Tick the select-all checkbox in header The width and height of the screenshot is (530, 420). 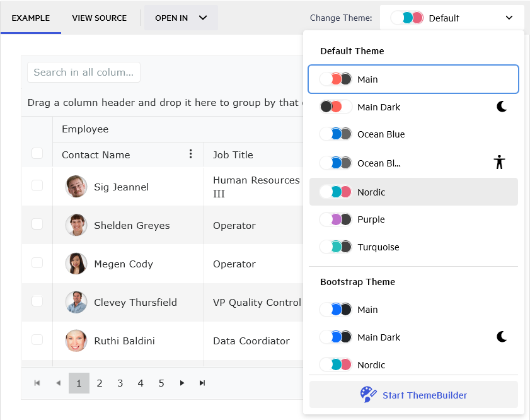pos(37,153)
